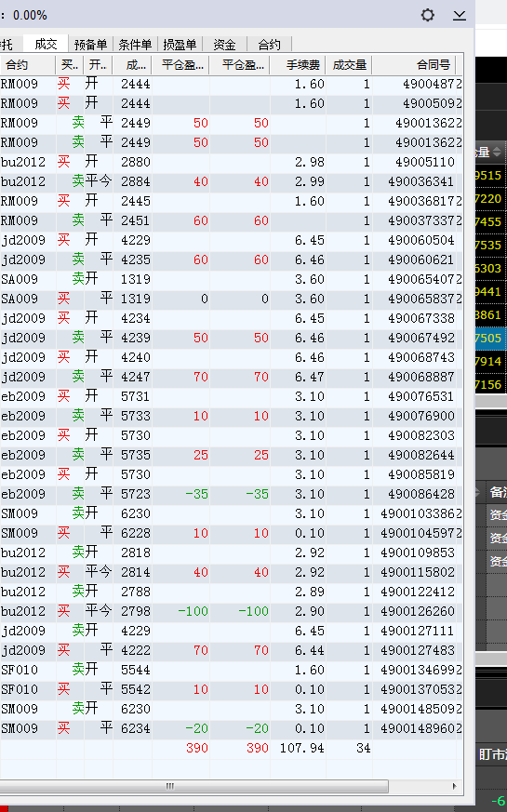The width and height of the screenshot is (507, 812).
Task: Go to the 资金 tab
Action: coord(224,45)
